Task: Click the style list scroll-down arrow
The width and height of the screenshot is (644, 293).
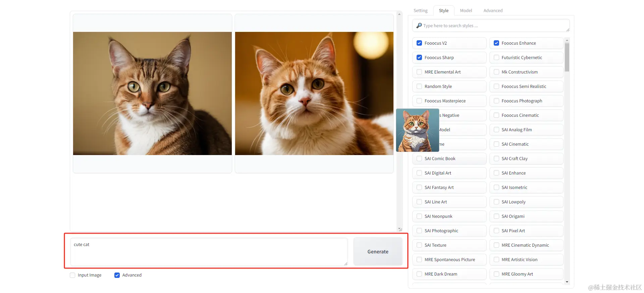Action: (567, 282)
